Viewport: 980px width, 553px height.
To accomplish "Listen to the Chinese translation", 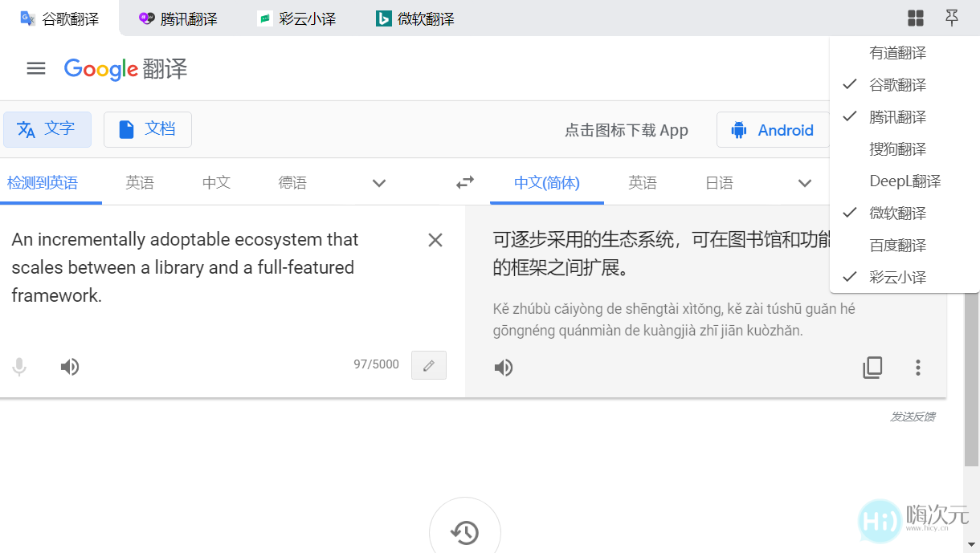I will click(x=504, y=368).
